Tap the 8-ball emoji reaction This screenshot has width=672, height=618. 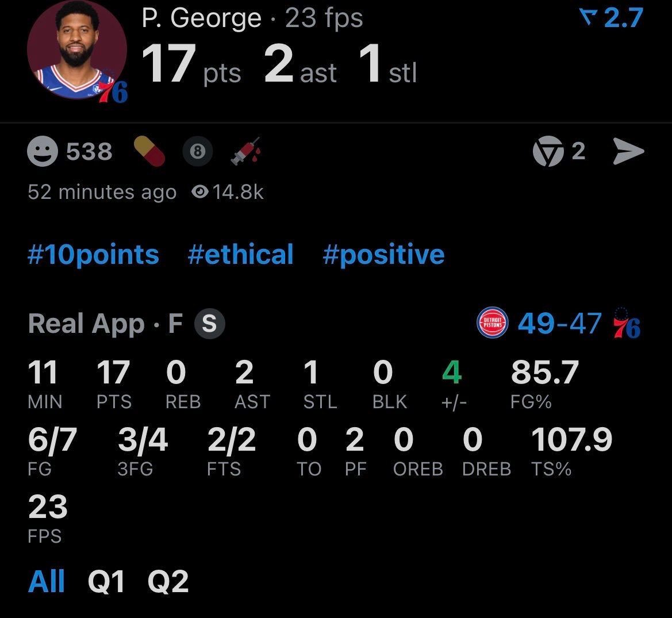(x=197, y=152)
